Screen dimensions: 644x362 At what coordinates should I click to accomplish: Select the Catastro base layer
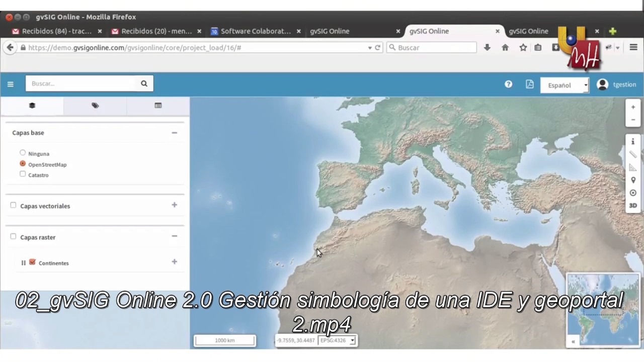click(23, 174)
